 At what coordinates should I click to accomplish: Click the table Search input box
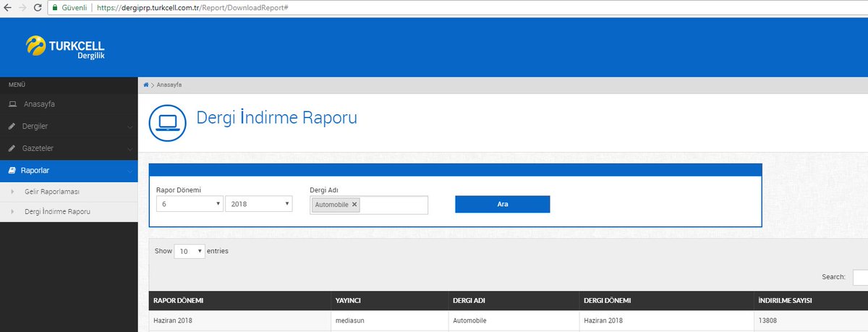pyautogui.click(x=860, y=277)
